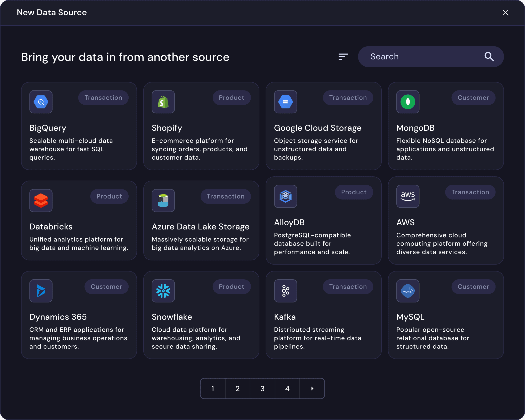
Task: Select the Kafka logo icon
Action: tap(285, 291)
